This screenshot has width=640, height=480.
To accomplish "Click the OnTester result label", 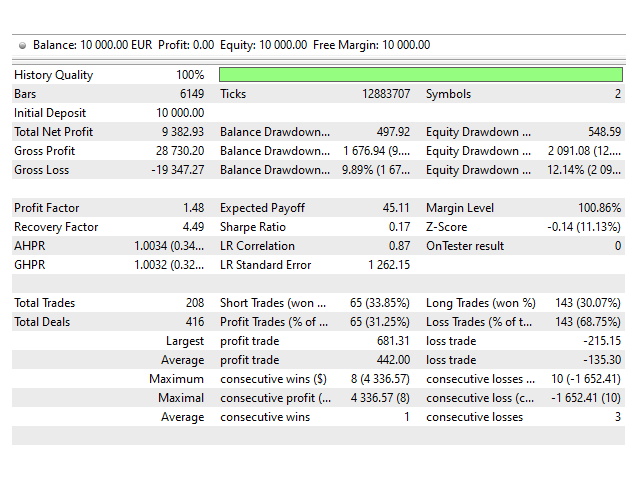I will click(465, 246).
